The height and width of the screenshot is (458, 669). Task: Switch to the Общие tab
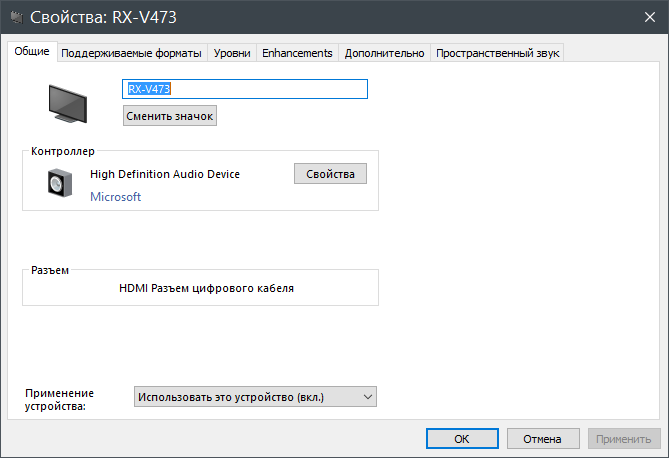[32, 52]
